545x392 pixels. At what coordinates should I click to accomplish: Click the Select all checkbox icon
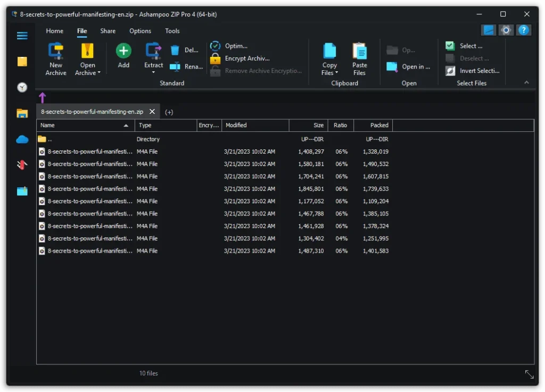(x=450, y=46)
